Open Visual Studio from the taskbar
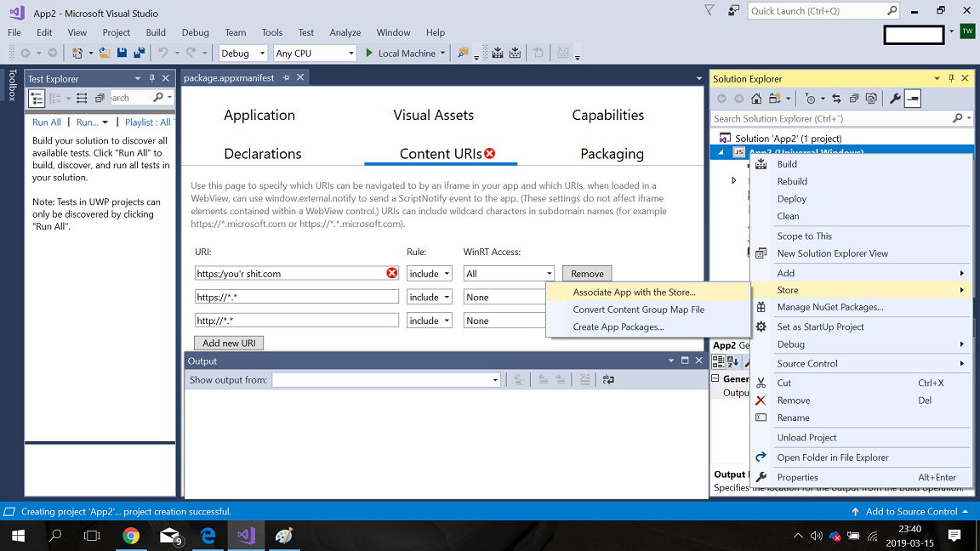980x551 pixels. (x=246, y=536)
